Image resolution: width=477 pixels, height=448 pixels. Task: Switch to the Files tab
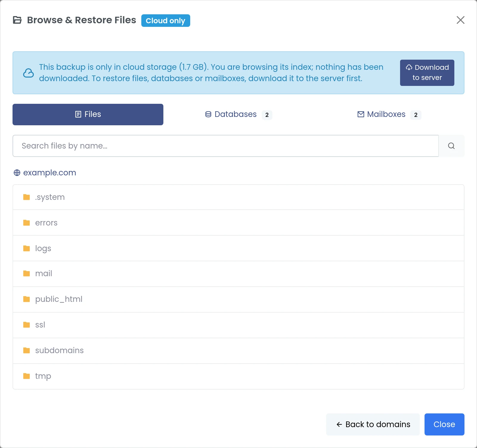click(88, 115)
